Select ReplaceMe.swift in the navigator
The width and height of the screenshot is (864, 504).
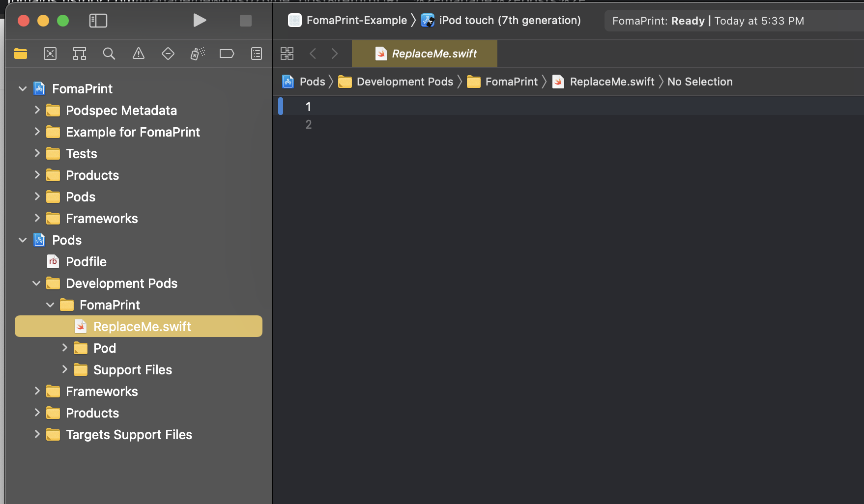(x=139, y=326)
